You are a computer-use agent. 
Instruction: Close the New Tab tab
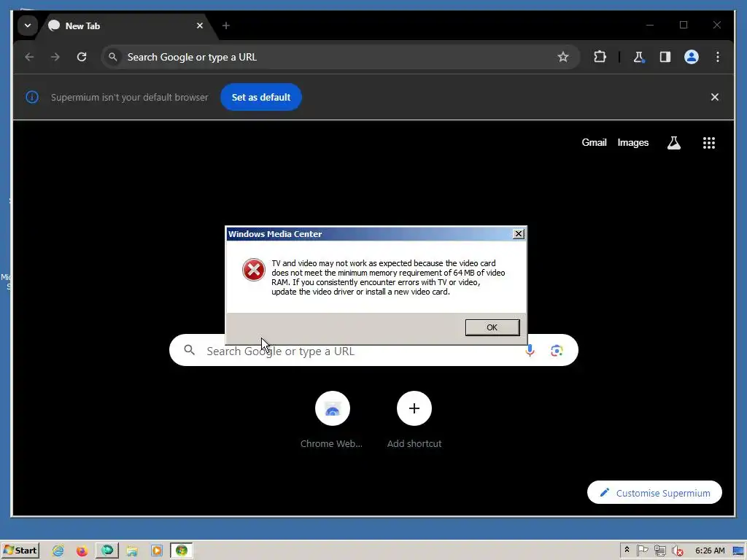[x=200, y=26]
